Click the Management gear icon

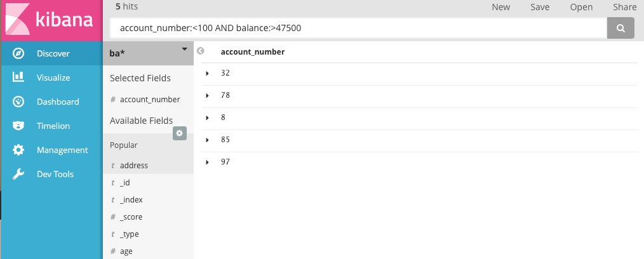point(18,150)
